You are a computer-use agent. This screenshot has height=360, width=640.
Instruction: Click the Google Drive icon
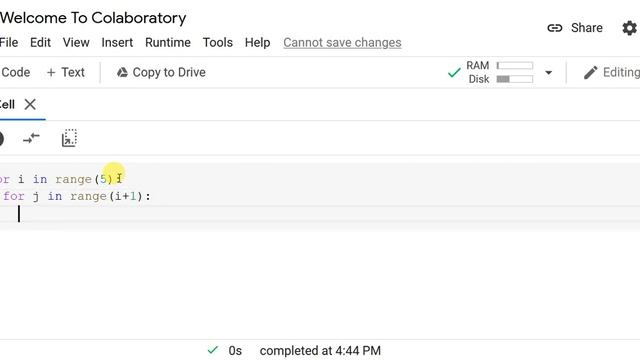[x=122, y=73]
